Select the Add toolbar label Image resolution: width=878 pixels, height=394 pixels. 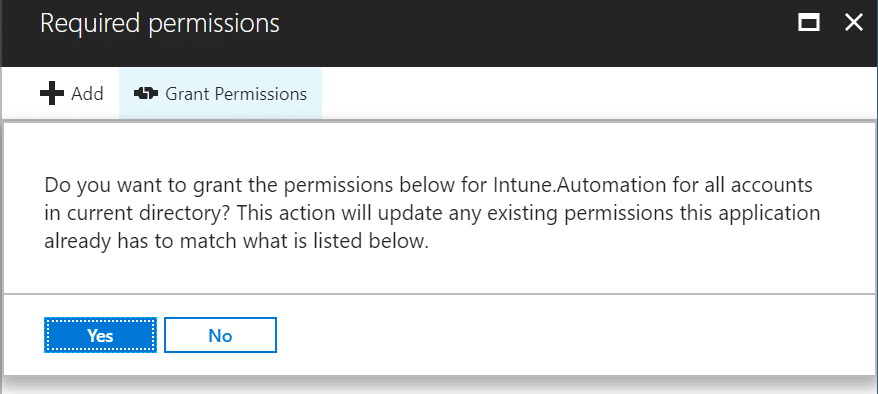pyautogui.click(x=87, y=93)
